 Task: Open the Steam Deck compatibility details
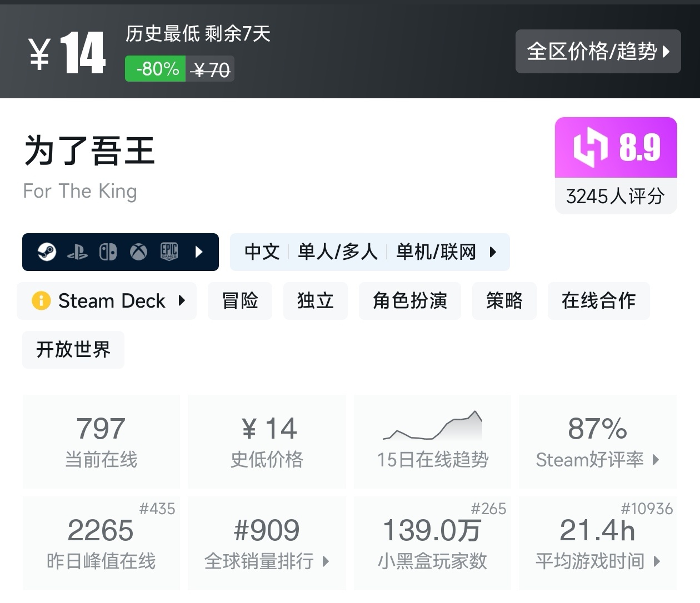[111, 301]
